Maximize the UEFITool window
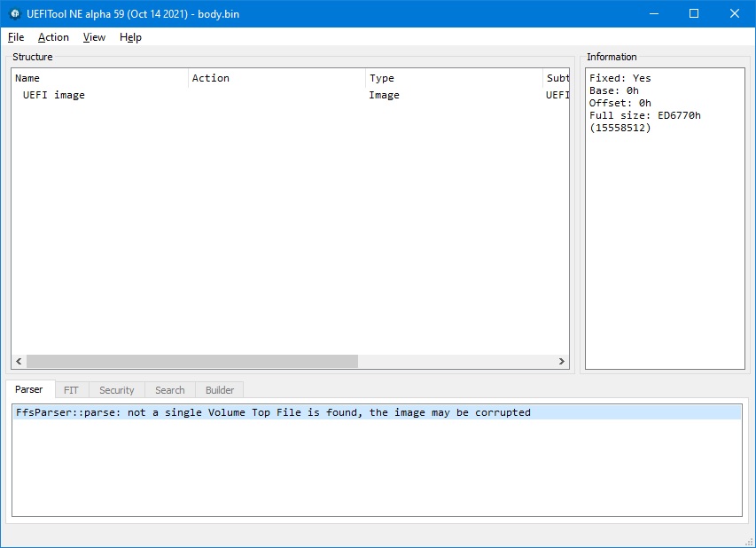This screenshot has width=756, height=548. [694, 13]
